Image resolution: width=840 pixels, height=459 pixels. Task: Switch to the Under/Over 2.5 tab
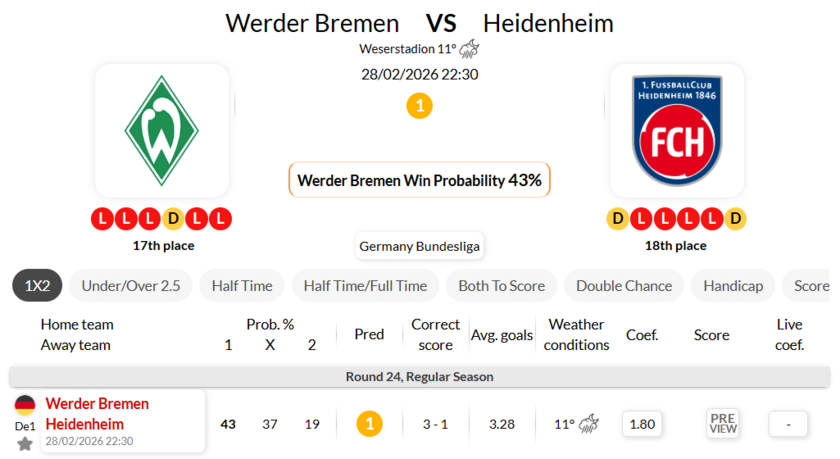131,286
